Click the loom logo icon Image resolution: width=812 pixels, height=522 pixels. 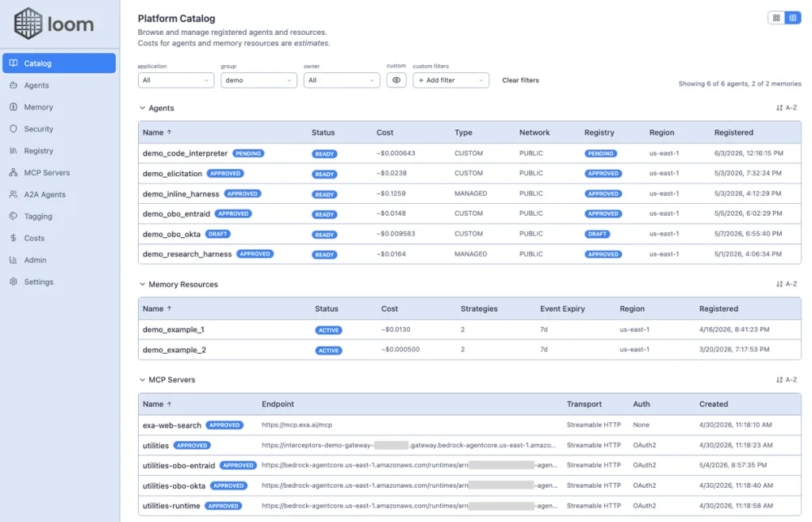[x=28, y=24]
